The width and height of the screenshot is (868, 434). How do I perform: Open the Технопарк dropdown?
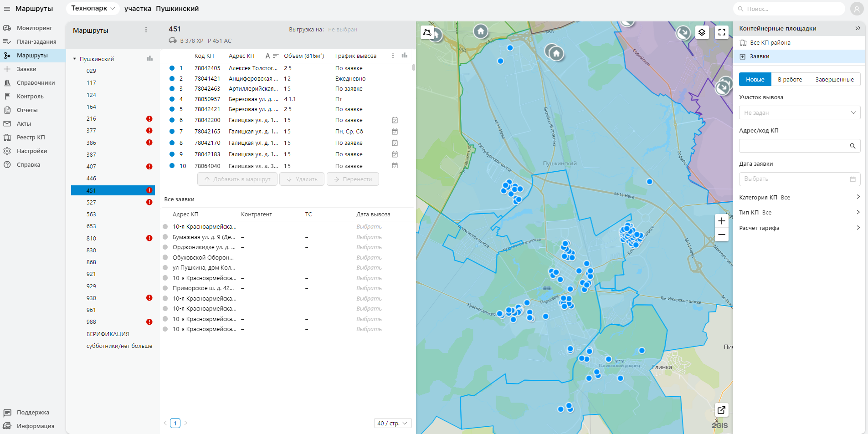pos(93,9)
